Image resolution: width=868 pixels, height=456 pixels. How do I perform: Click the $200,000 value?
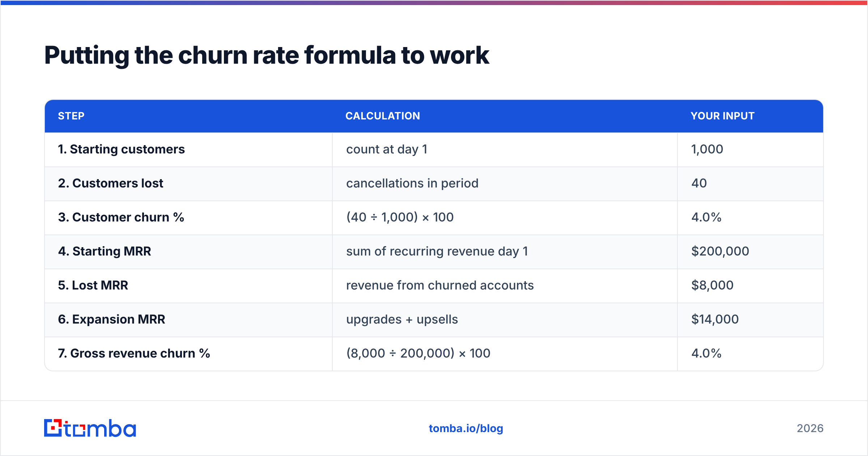tap(720, 252)
